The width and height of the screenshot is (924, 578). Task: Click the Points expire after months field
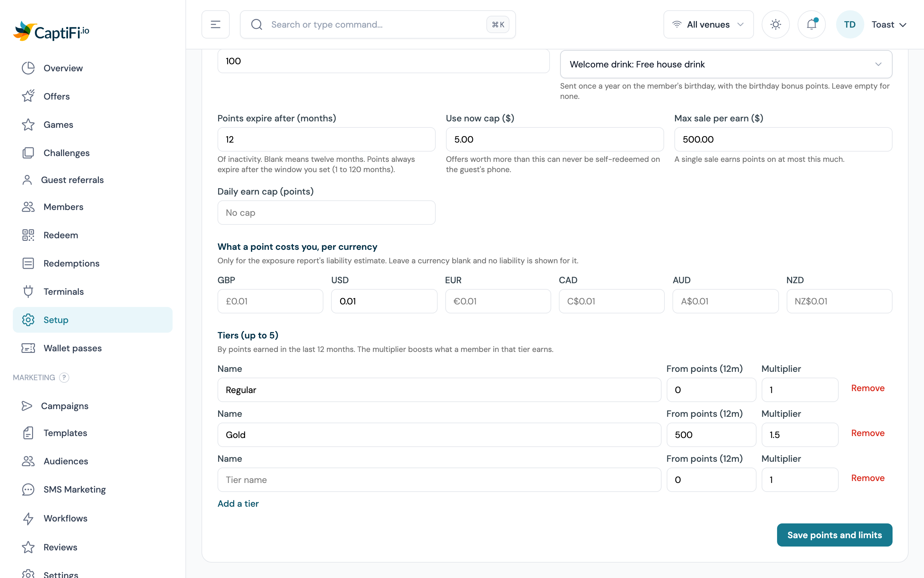pos(326,140)
